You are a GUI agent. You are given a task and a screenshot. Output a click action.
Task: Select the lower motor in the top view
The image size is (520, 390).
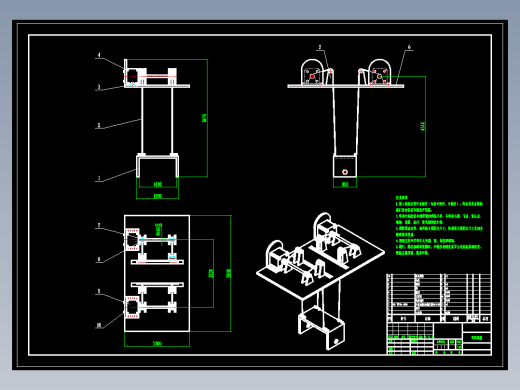132,307
